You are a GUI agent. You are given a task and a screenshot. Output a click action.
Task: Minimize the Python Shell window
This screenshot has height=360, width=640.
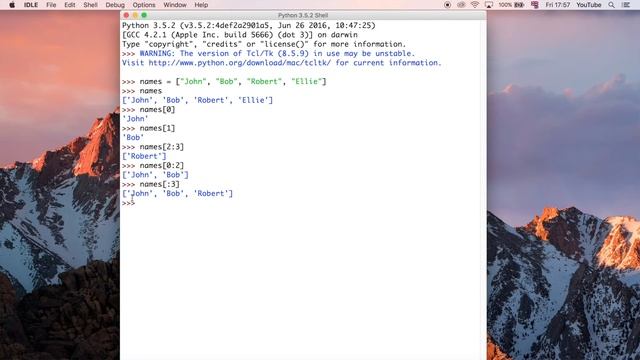click(135, 15)
